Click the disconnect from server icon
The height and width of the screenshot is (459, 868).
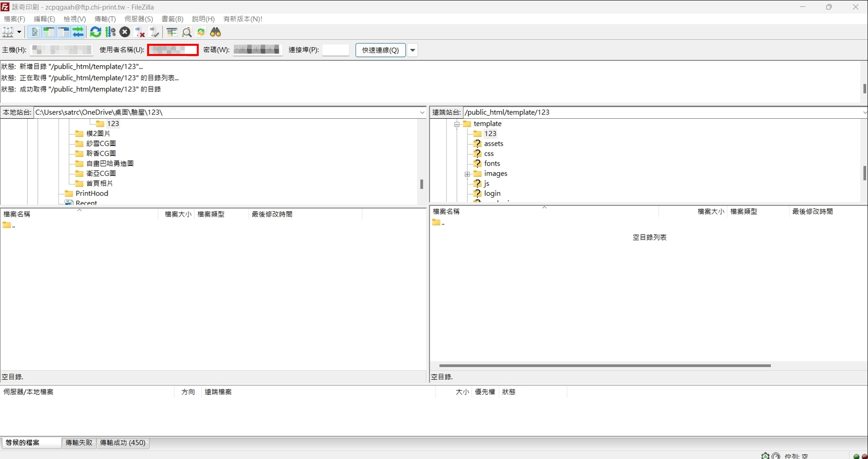140,32
